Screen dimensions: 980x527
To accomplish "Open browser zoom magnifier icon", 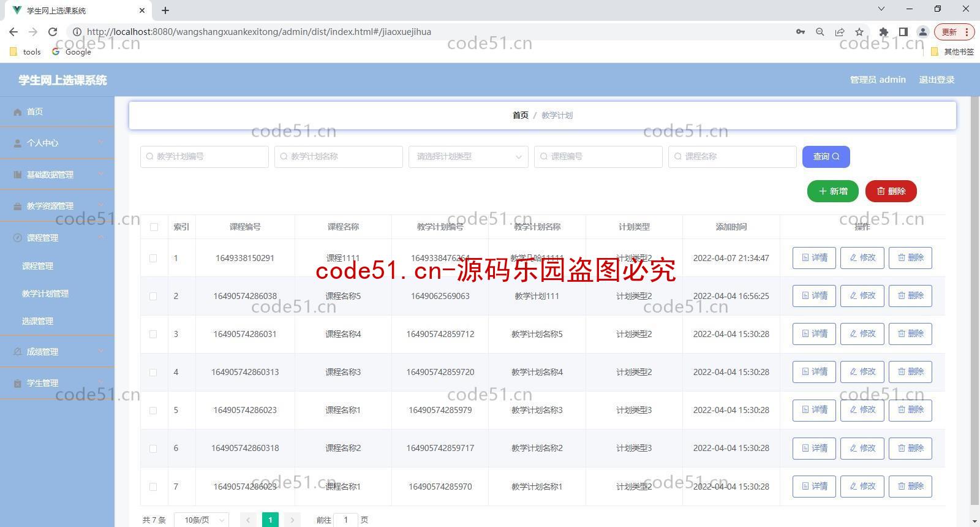I will (820, 32).
